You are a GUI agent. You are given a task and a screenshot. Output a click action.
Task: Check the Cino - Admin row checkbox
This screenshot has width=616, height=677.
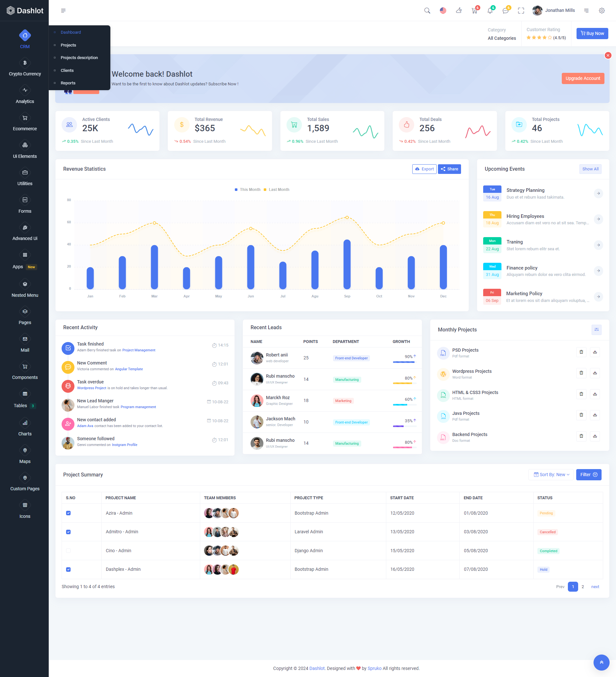point(69,550)
